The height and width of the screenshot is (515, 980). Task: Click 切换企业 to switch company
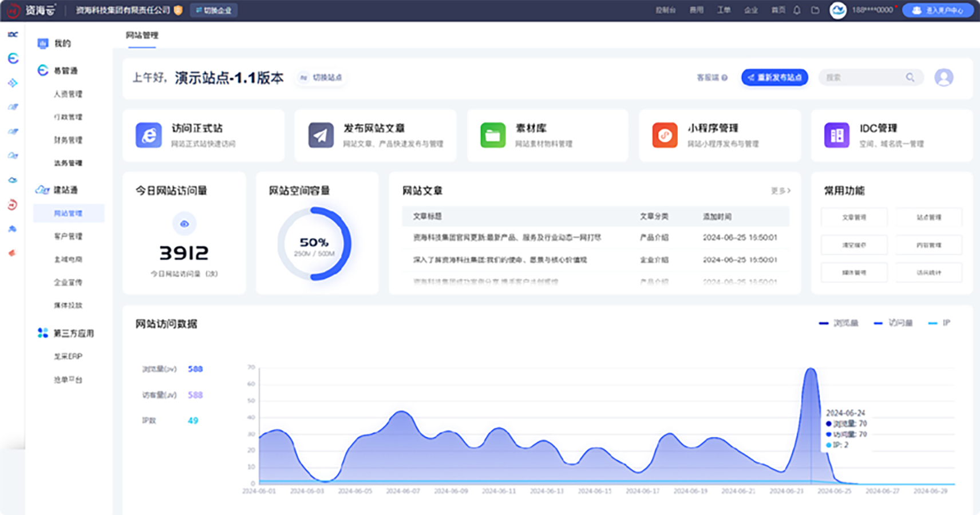pyautogui.click(x=214, y=10)
